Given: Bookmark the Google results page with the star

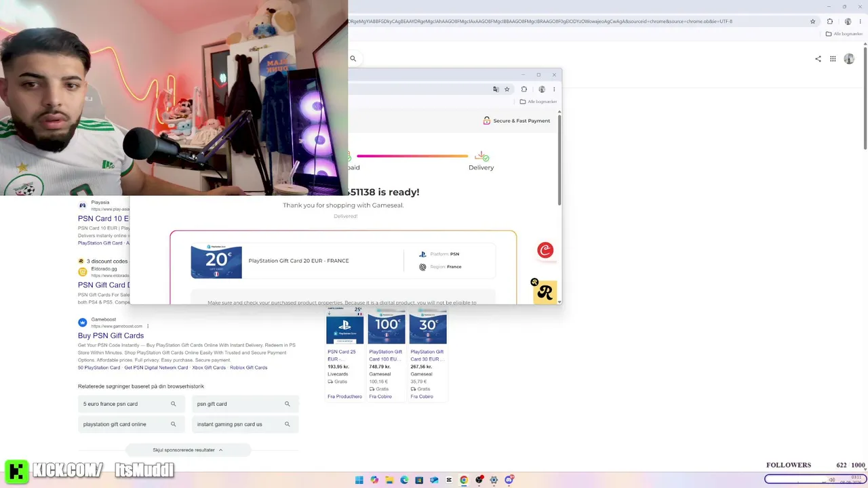Looking at the screenshot, I should pos(813,21).
